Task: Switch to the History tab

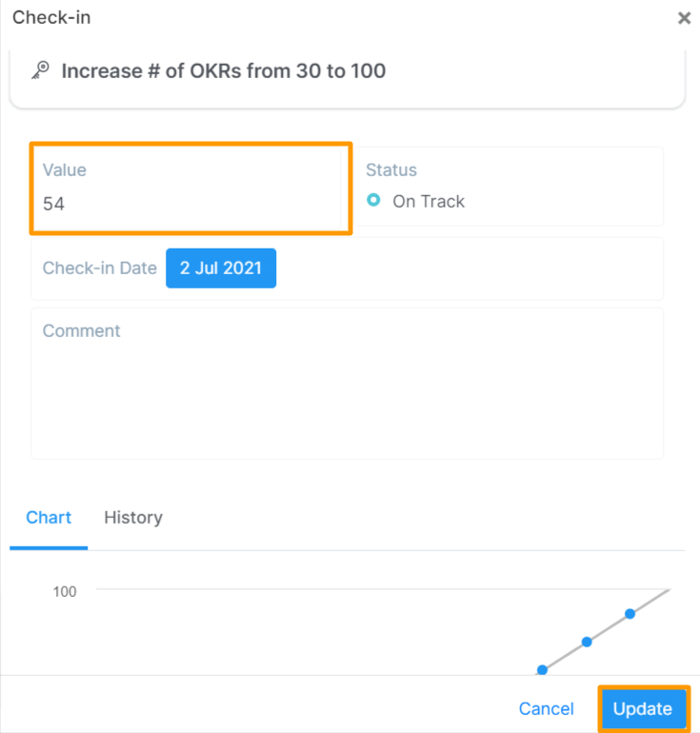Action: tap(133, 518)
